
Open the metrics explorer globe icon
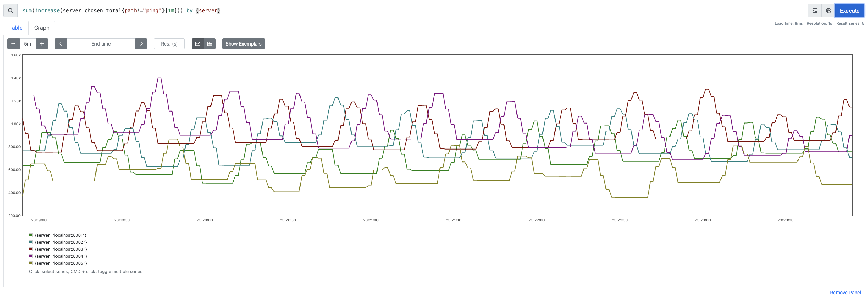click(x=829, y=11)
